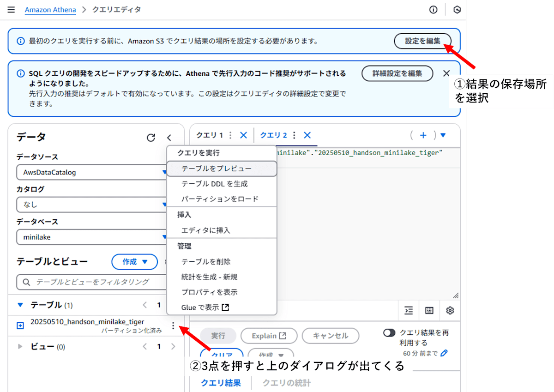
Task: Switch to クエリ 2 tab
Action: (x=273, y=135)
